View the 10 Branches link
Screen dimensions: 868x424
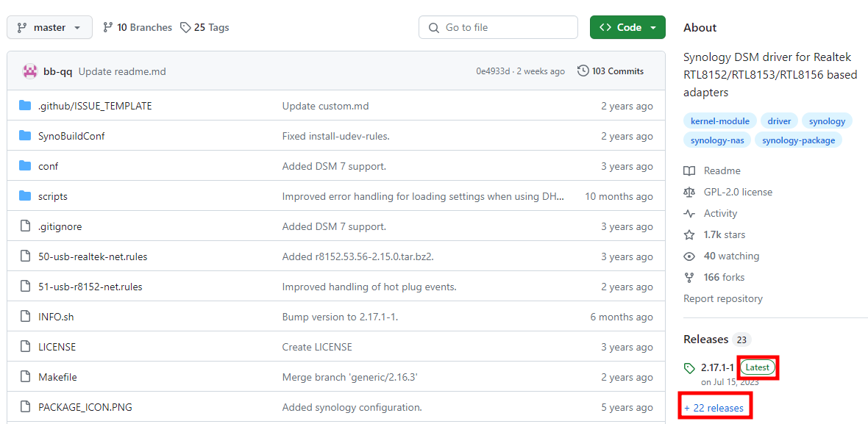138,27
